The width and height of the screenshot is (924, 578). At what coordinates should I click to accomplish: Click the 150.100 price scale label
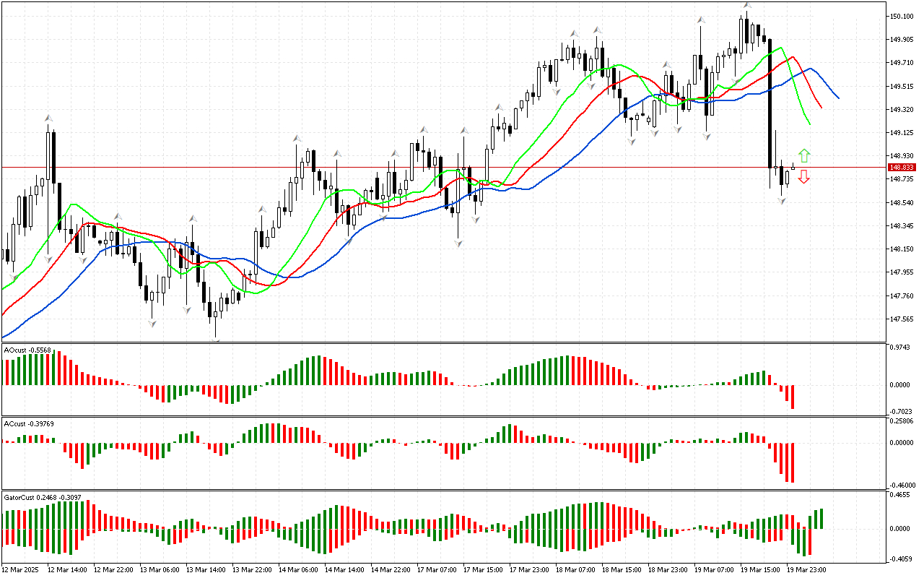901,16
